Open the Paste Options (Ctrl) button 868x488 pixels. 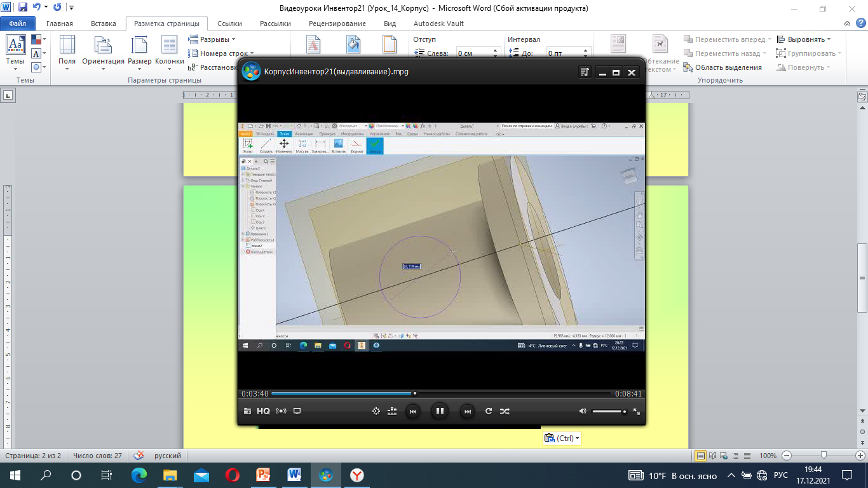[x=562, y=438]
